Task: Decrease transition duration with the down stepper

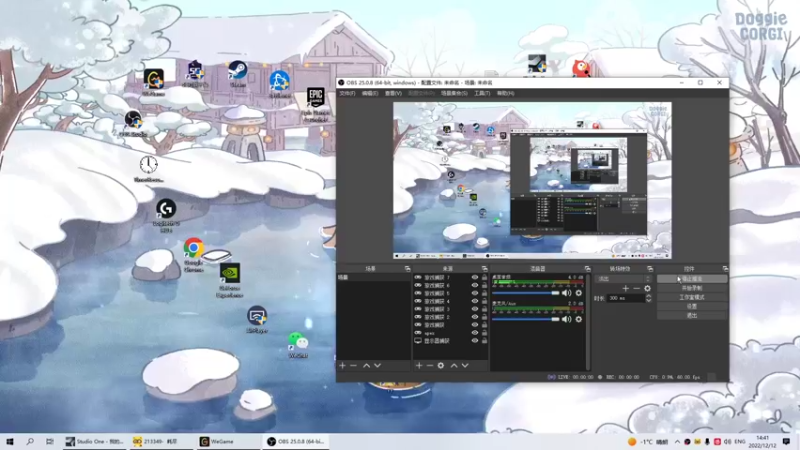Action: pyautogui.click(x=648, y=301)
